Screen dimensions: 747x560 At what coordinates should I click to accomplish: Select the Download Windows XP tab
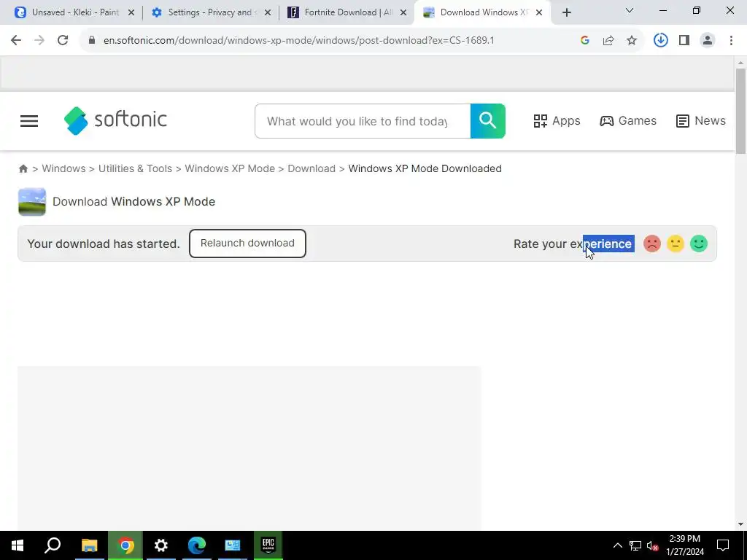pyautogui.click(x=483, y=12)
